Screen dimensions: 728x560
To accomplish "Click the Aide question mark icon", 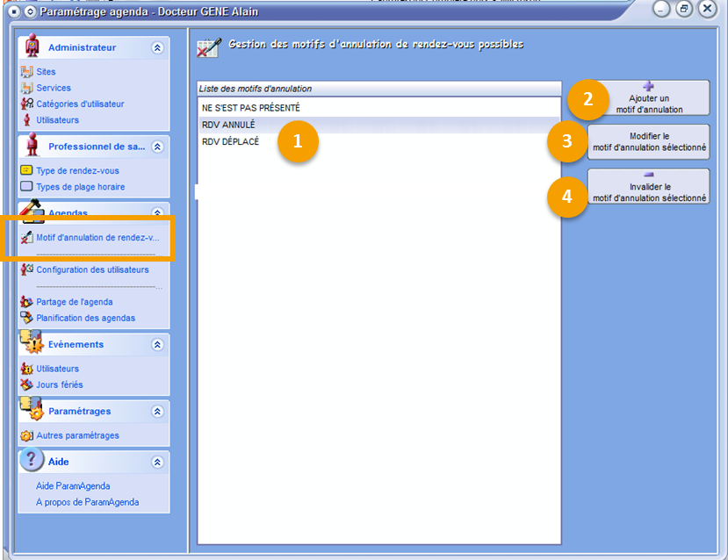I will click(x=32, y=459).
